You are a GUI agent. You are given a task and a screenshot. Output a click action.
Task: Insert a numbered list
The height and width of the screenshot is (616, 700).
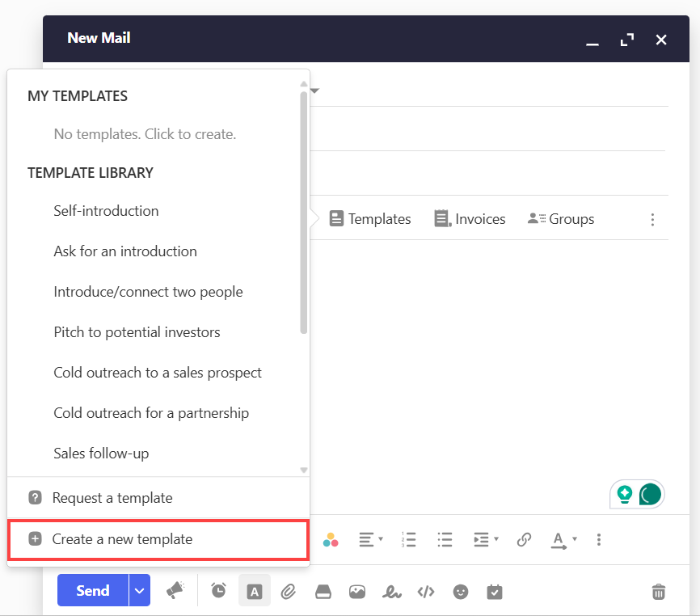(408, 539)
